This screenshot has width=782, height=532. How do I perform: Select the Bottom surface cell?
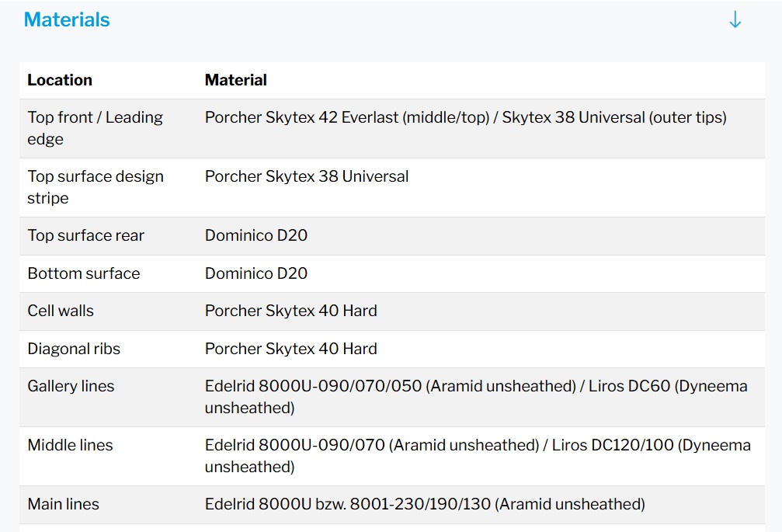(x=83, y=273)
